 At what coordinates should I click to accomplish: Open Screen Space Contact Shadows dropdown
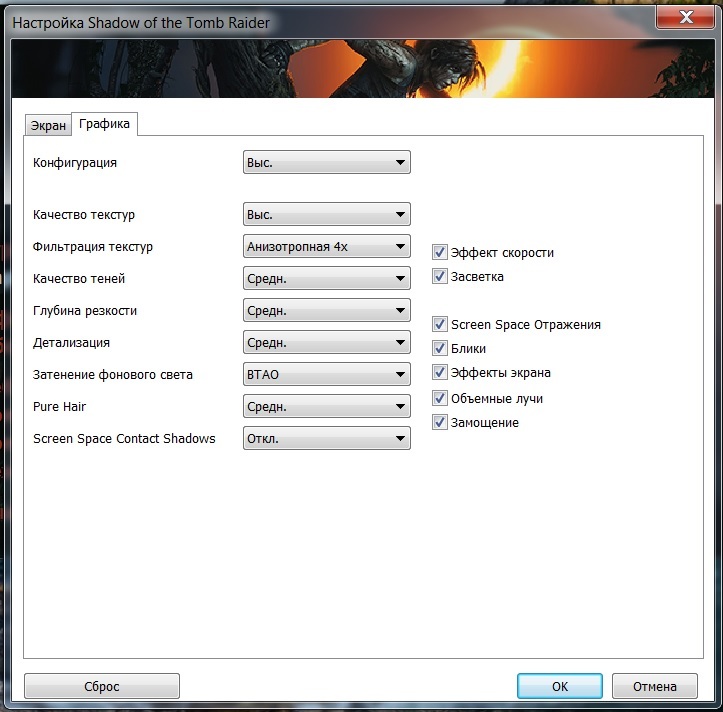[326, 439]
